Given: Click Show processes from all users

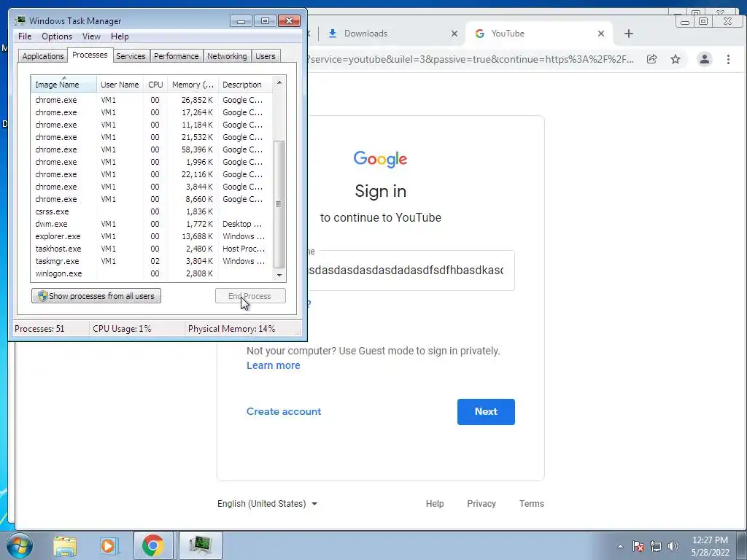Looking at the screenshot, I should click(x=96, y=296).
